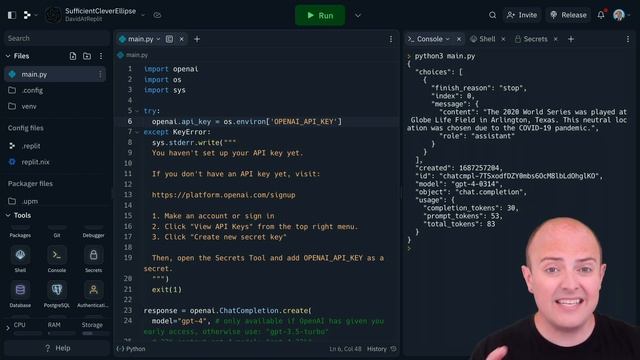Screen dimensions: 640x360
Task: Select the main.py editor tab
Action: pos(141,39)
